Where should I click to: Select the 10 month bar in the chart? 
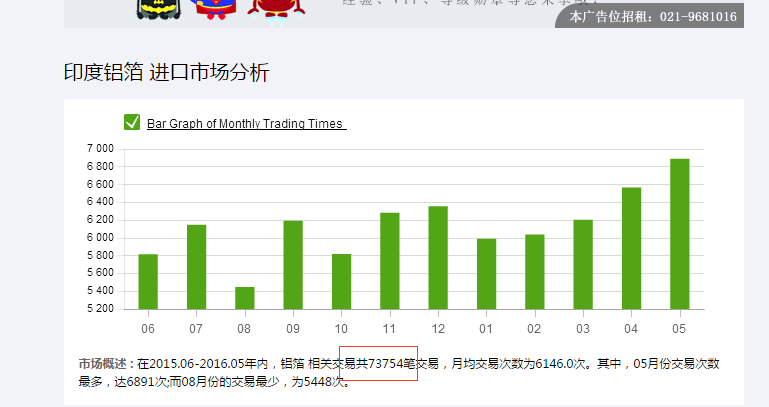click(x=341, y=281)
